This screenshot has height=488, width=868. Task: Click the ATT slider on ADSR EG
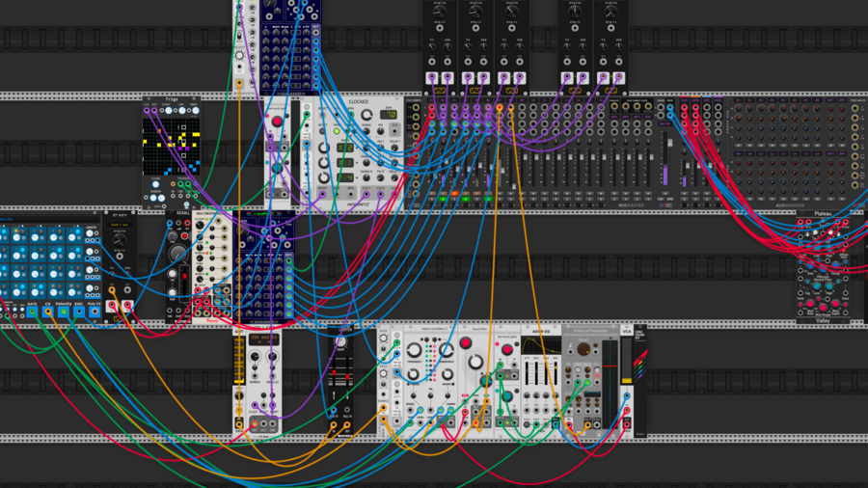[x=528, y=374]
